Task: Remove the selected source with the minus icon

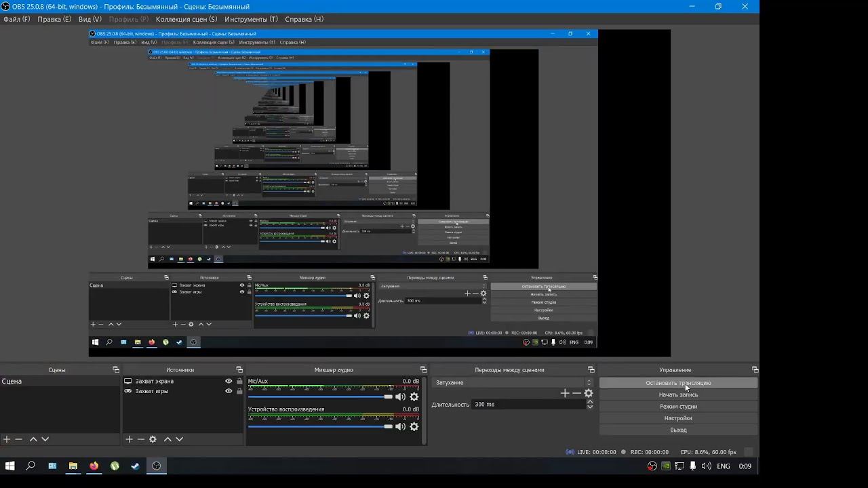Action: coord(141,439)
